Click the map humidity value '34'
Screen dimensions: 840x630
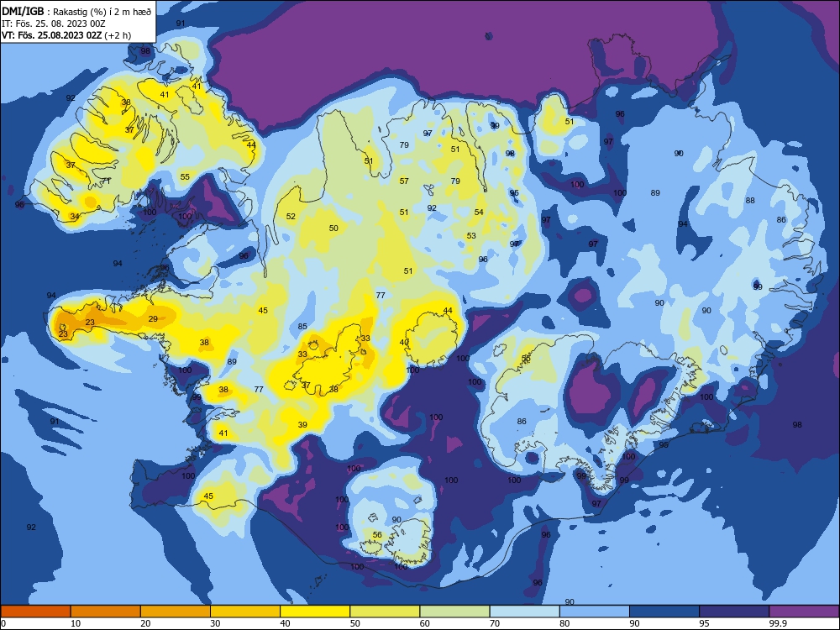point(75,217)
